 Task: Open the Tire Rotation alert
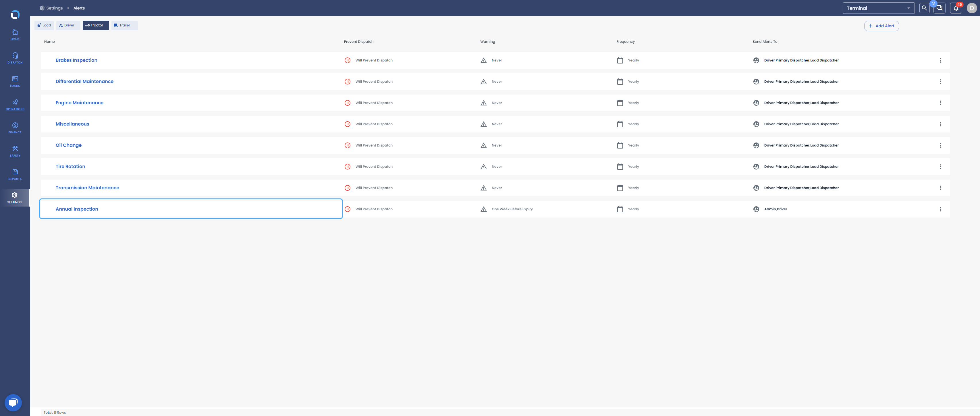[x=70, y=167]
